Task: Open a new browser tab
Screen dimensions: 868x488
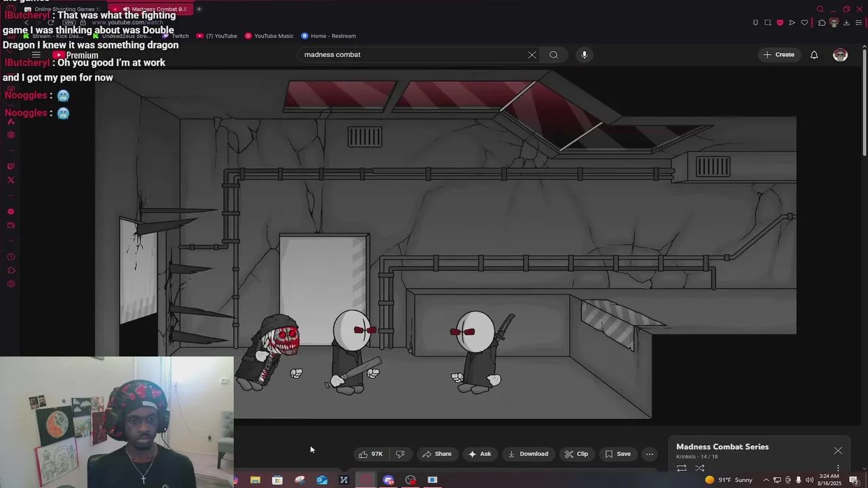Action: 199,9
